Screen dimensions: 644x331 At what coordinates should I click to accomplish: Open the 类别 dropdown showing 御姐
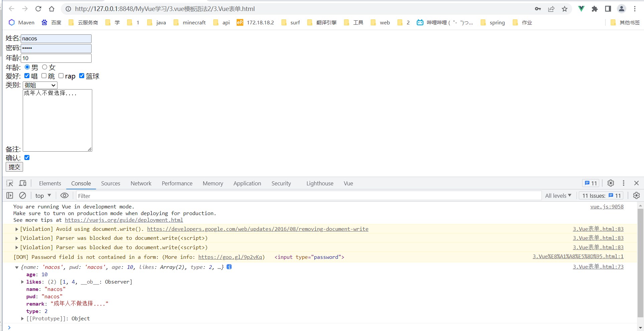pos(40,85)
